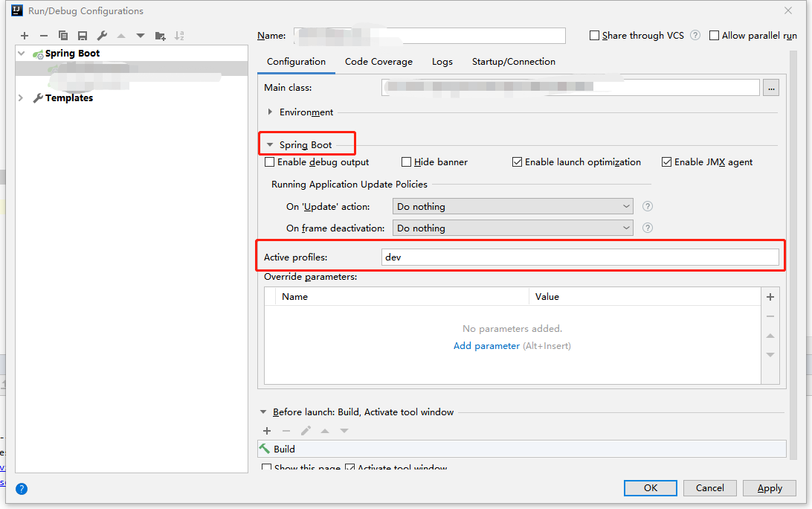Image resolution: width=812 pixels, height=509 pixels.
Task: Click Apply button
Action: tap(770, 488)
